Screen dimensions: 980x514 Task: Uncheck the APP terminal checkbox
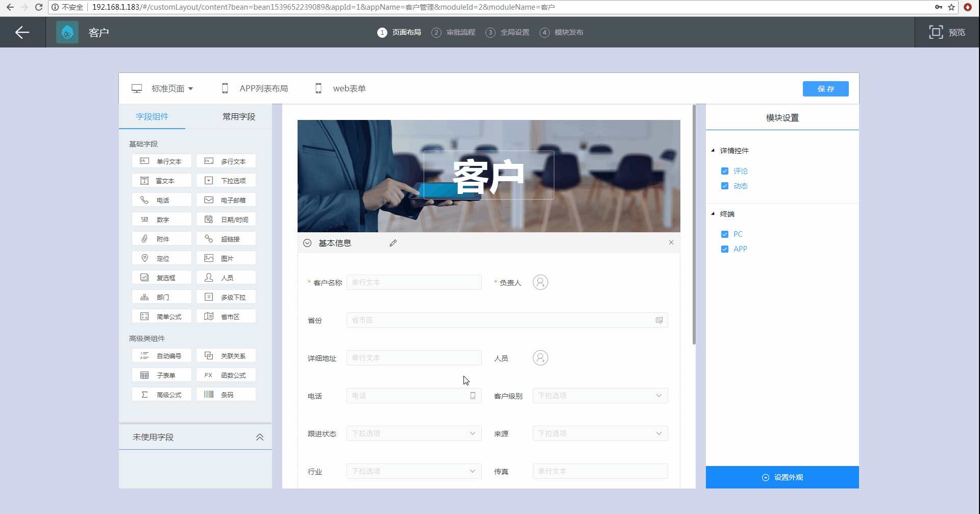(x=725, y=249)
